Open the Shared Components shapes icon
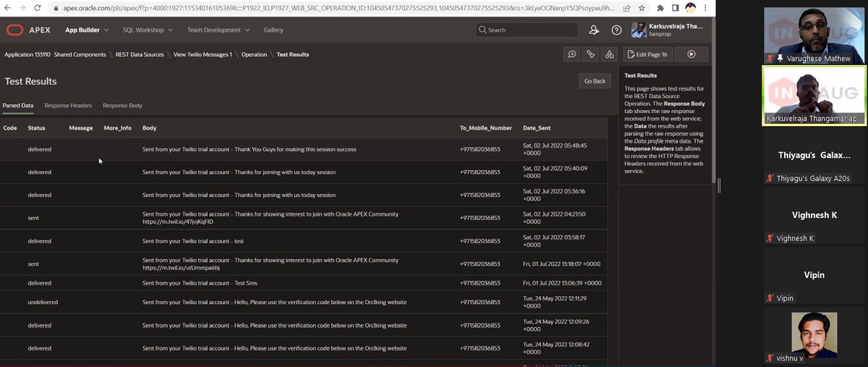This screenshot has width=868, height=367. coord(610,54)
